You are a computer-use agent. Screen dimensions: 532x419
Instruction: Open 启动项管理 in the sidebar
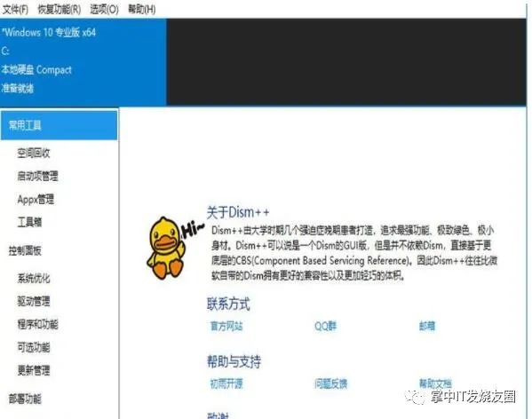37,177
